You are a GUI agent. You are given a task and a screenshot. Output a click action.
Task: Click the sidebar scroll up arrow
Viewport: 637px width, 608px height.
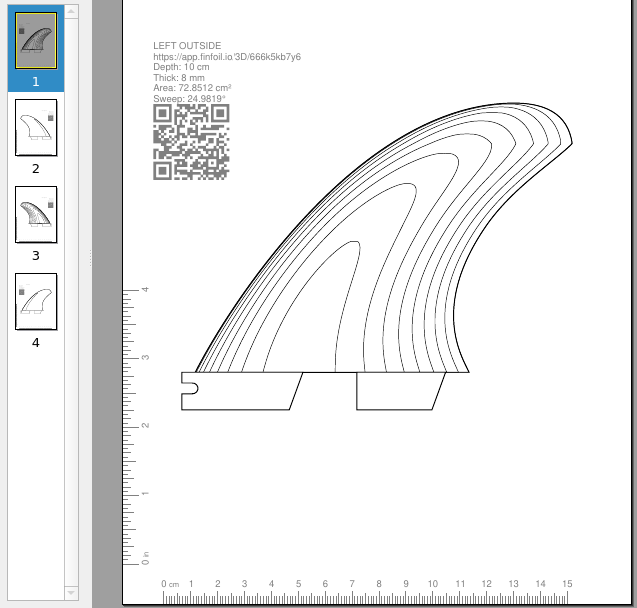(71, 11)
